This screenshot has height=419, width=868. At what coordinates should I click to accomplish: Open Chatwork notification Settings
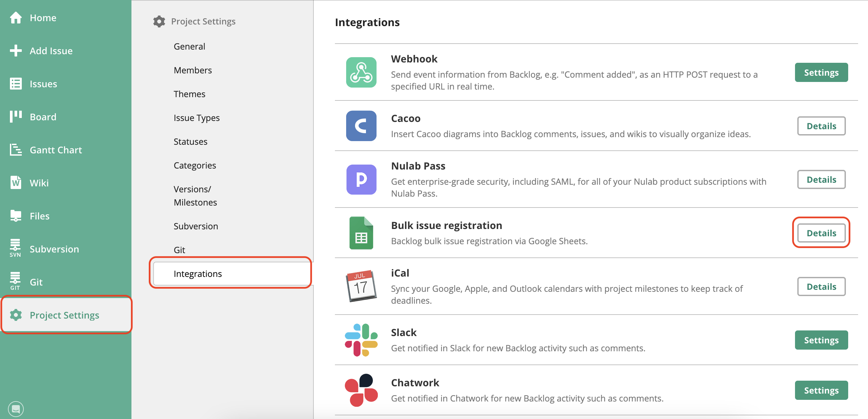(x=821, y=390)
